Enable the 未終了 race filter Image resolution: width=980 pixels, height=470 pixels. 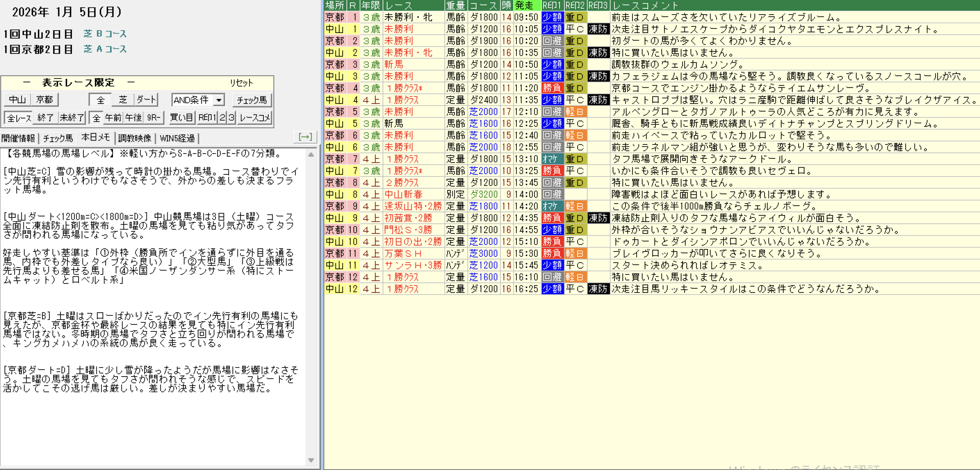72,117
